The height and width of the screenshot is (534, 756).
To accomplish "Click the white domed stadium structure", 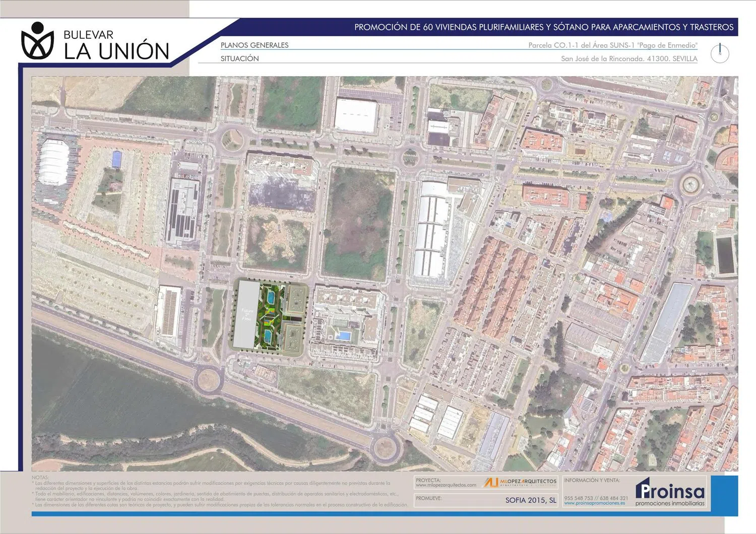I will tap(53, 162).
